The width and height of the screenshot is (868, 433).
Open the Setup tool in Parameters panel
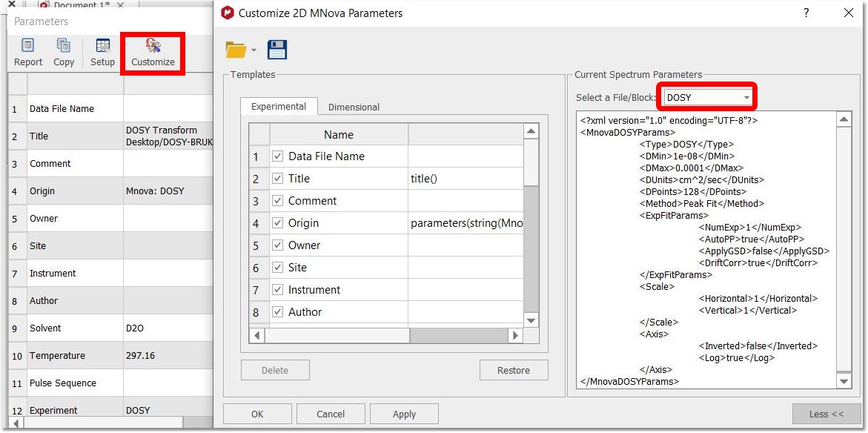[102, 53]
